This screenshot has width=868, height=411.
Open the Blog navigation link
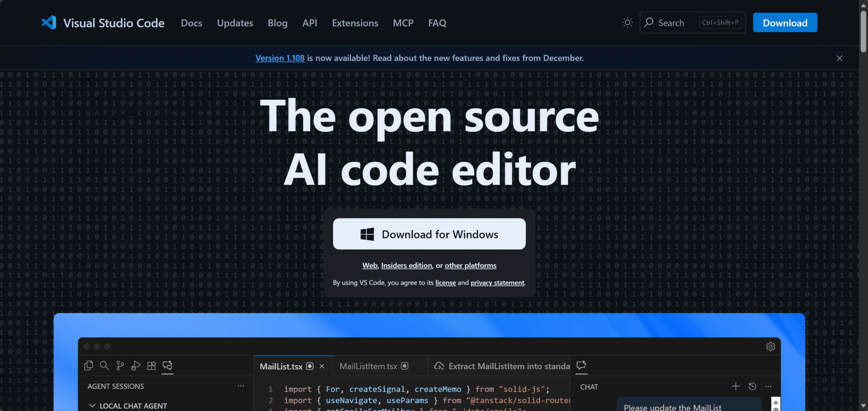coord(278,23)
